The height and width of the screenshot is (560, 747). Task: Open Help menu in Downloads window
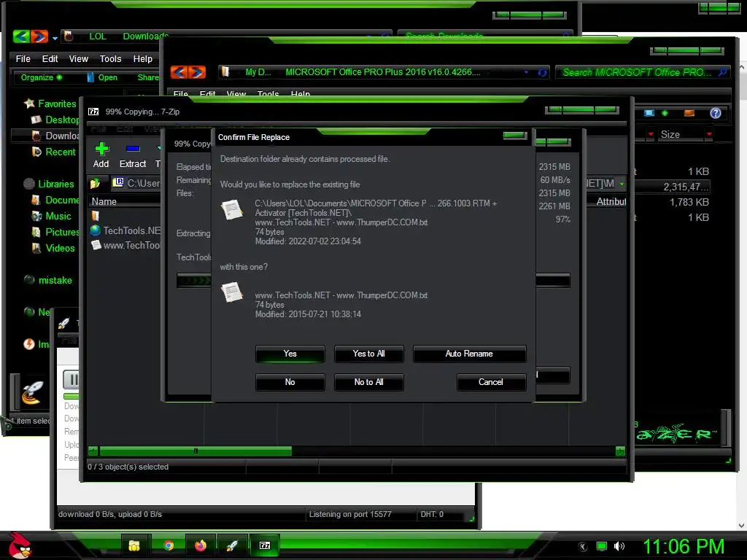tap(143, 59)
